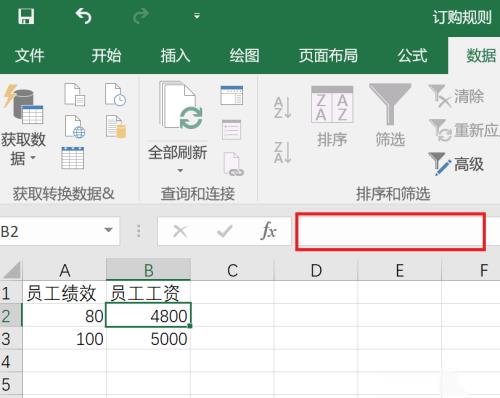This screenshot has height=398, width=500.
Task: Open the Insert (插入) ribbon tab
Action: [x=175, y=55]
